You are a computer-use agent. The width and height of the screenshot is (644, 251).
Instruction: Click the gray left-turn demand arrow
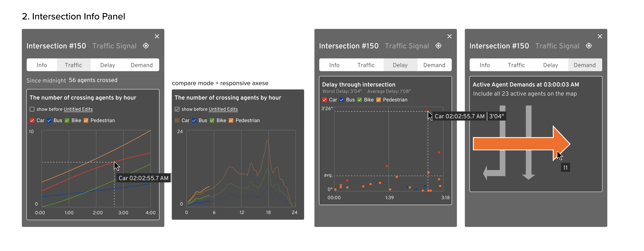point(494,173)
